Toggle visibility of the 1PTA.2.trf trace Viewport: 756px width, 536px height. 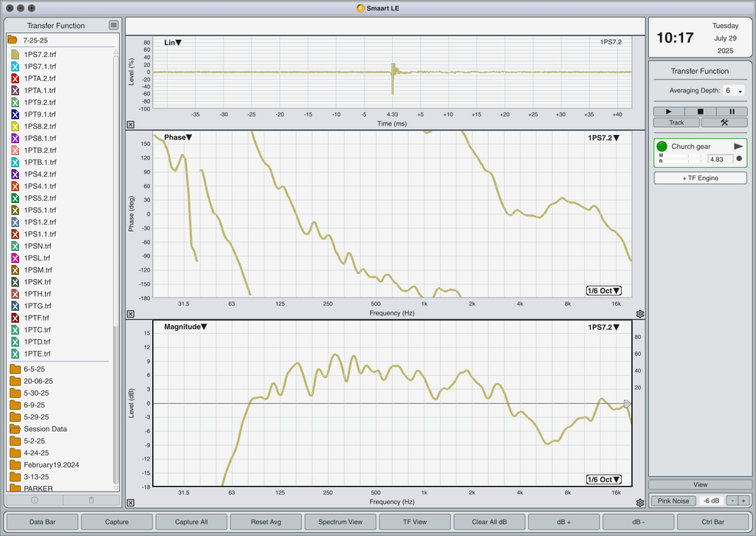click(15, 78)
